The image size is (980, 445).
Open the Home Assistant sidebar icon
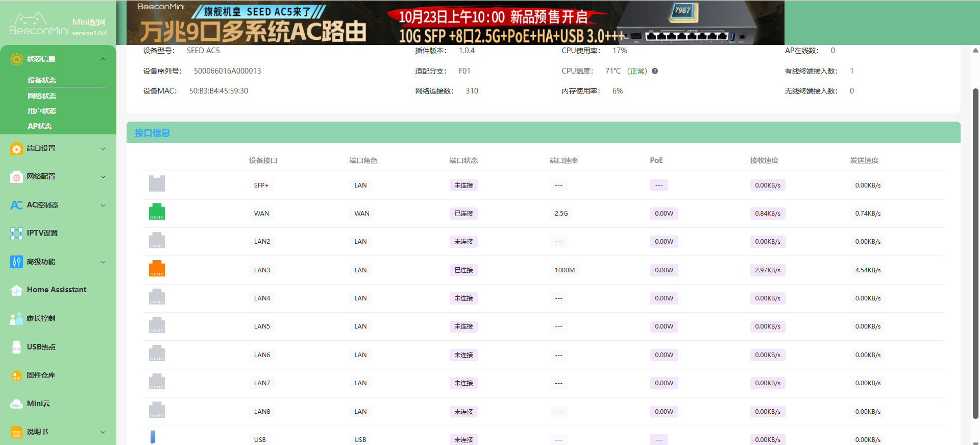tap(16, 290)
